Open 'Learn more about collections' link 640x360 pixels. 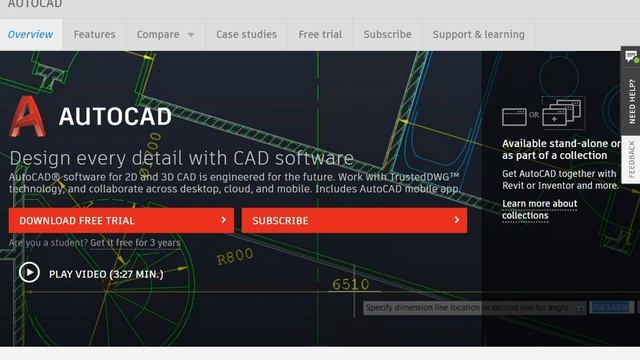[540, 209]
